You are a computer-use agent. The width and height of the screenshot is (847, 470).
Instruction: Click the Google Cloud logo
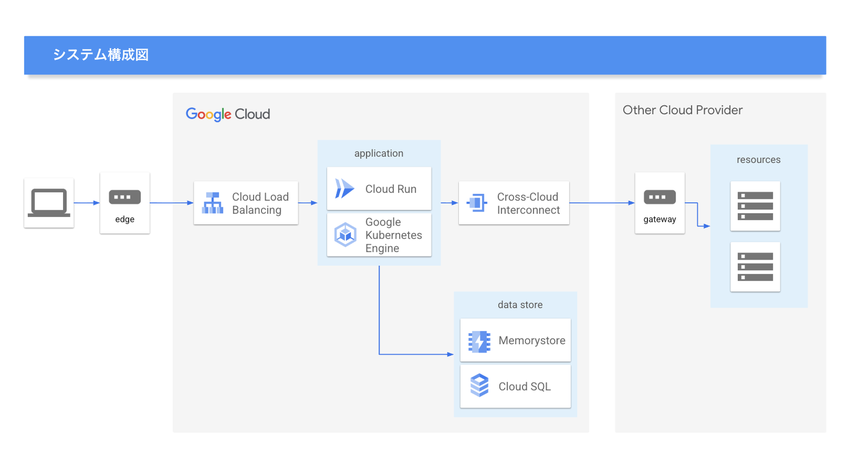coord(228,115)
